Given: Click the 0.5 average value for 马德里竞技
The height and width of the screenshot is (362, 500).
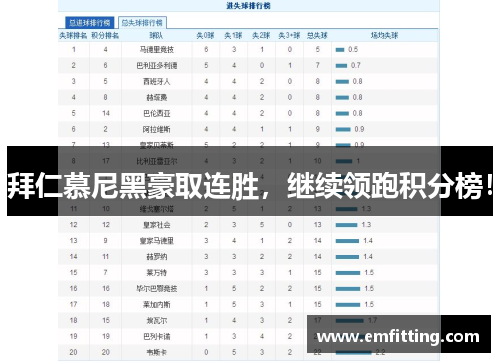Looking at the screenshot, I should pyautogui.click(x=353, y=50).
